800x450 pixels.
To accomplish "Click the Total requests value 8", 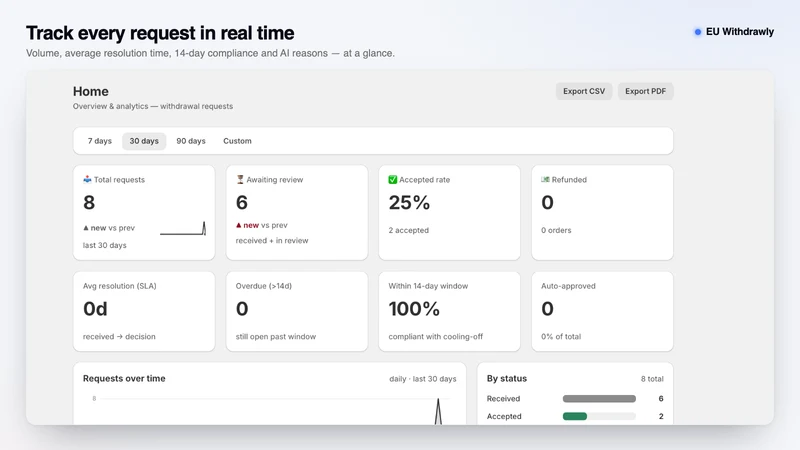I will [89, 203].
